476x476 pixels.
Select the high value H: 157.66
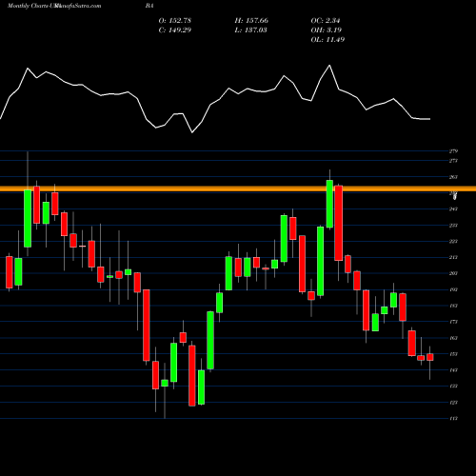251,21
